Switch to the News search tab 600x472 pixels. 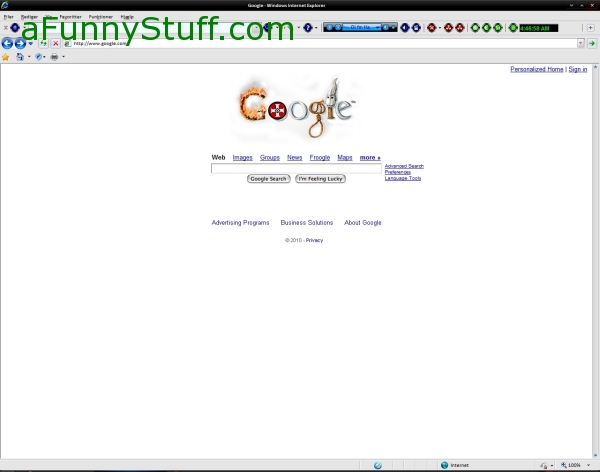point(295,157)
